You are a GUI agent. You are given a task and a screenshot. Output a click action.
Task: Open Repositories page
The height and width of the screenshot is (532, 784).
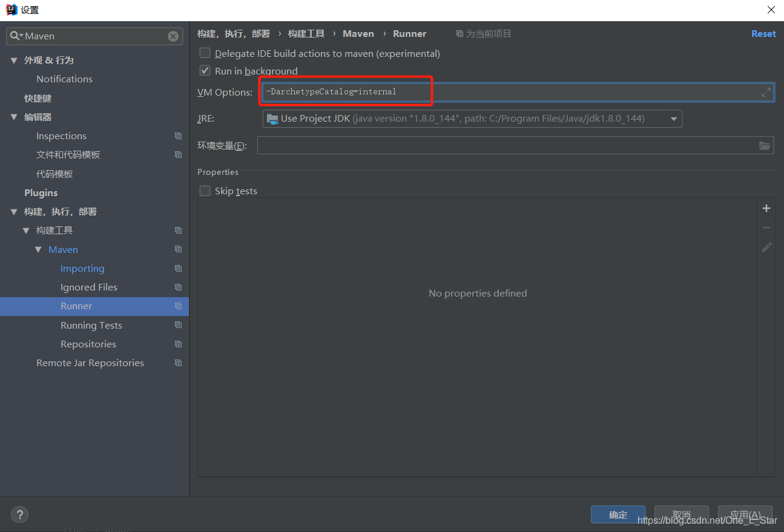point(88,344)
